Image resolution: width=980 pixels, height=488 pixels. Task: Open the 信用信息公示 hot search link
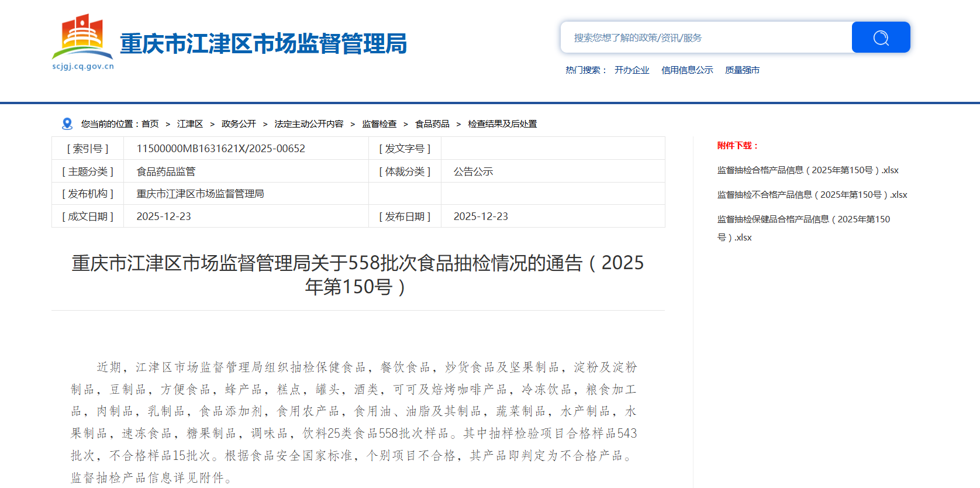coord(687,70)
